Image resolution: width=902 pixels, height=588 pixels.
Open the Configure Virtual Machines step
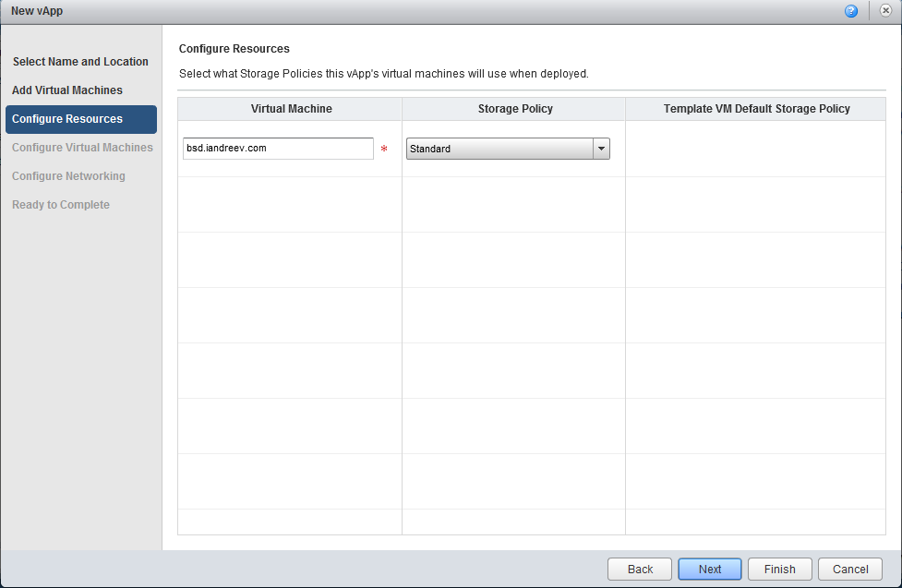[x=82, y=148]
